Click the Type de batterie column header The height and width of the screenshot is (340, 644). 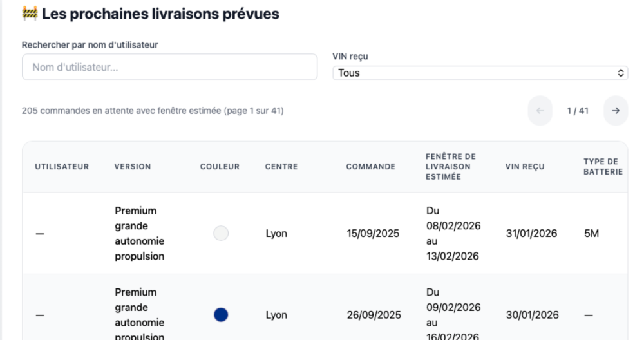point(603,167)
